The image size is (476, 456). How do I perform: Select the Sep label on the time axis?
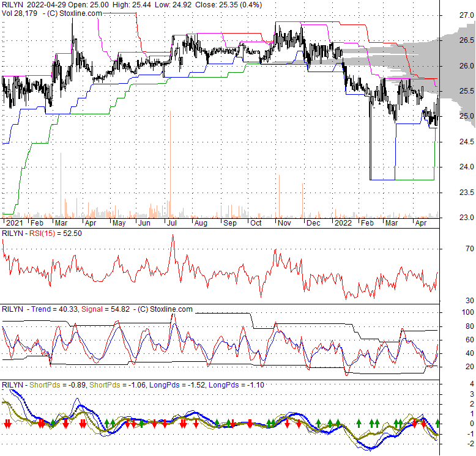tap(230, 223)
